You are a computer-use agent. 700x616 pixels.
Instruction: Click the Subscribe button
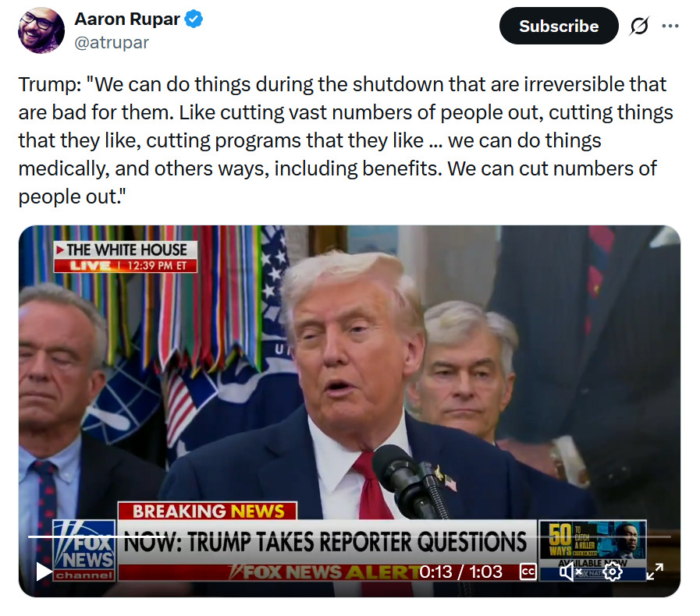[x=559, y=27]
